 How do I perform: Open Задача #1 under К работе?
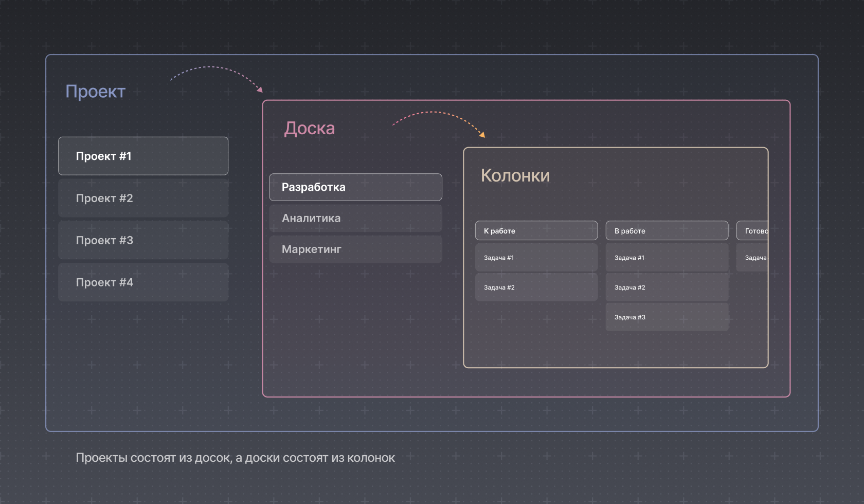click(536, 258)
